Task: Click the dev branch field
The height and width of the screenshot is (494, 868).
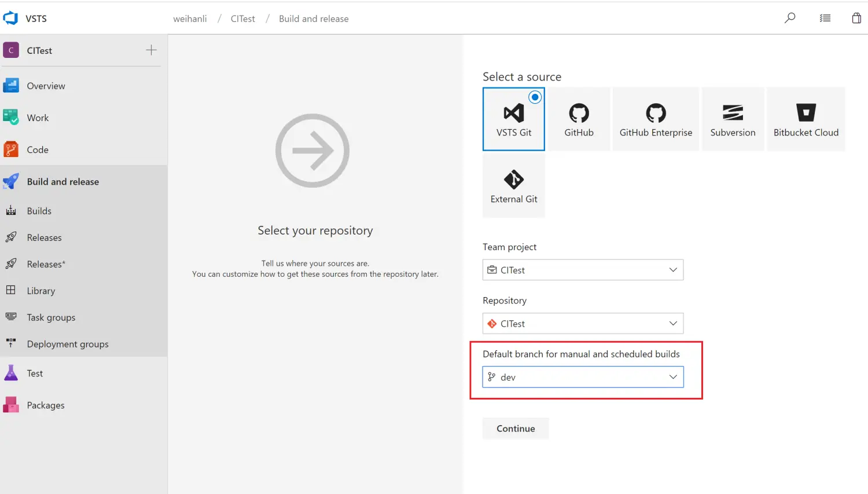Action: 583,377
